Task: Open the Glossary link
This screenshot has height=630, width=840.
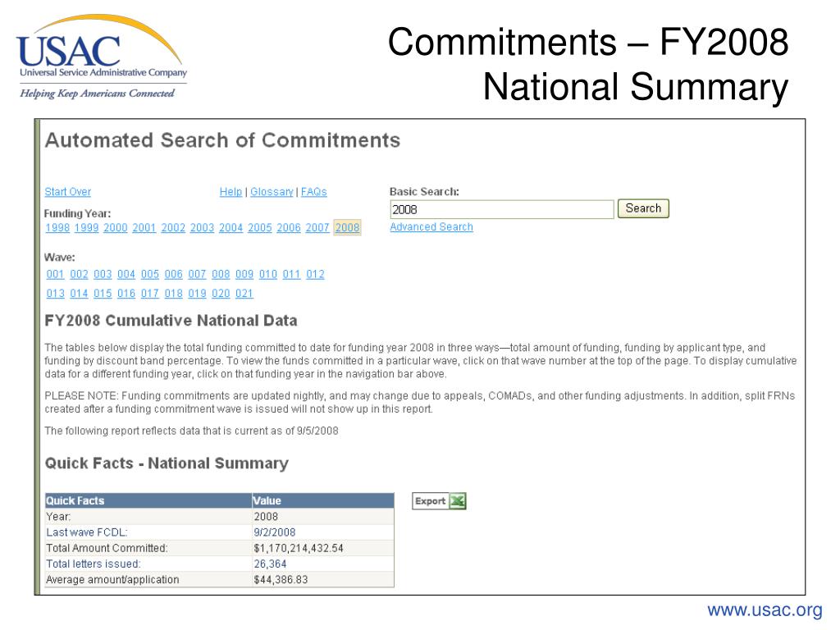Action: (x=272, y=192)
